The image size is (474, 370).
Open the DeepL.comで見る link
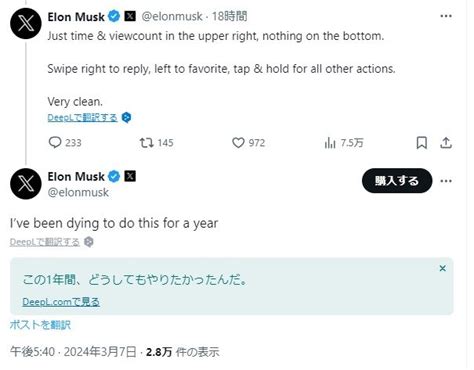[61, 302]
